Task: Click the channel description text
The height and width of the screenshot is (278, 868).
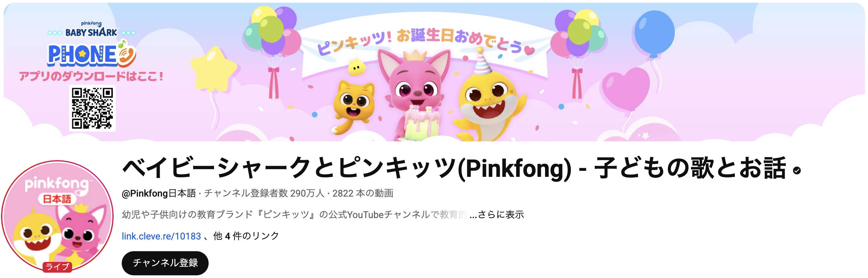Action: 295,215
